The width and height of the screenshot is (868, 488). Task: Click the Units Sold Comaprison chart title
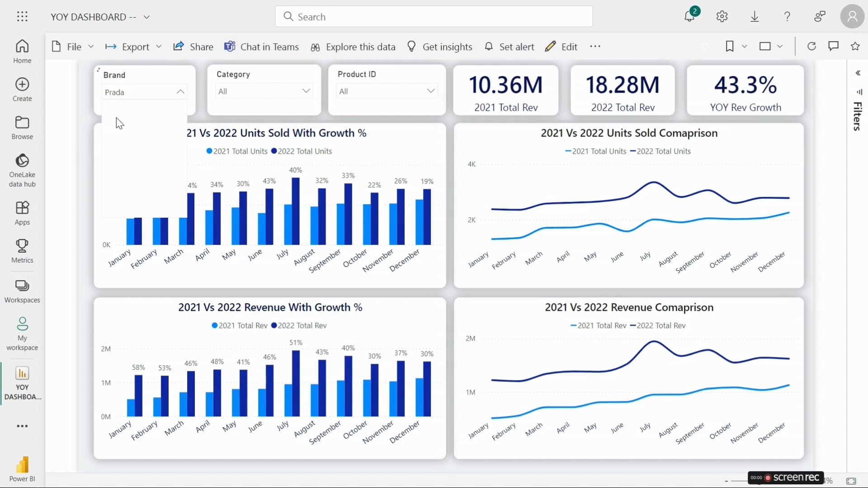(x=629, y=133)
